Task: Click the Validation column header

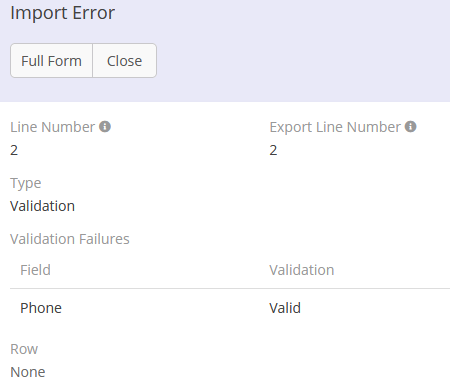Action: 302,270
